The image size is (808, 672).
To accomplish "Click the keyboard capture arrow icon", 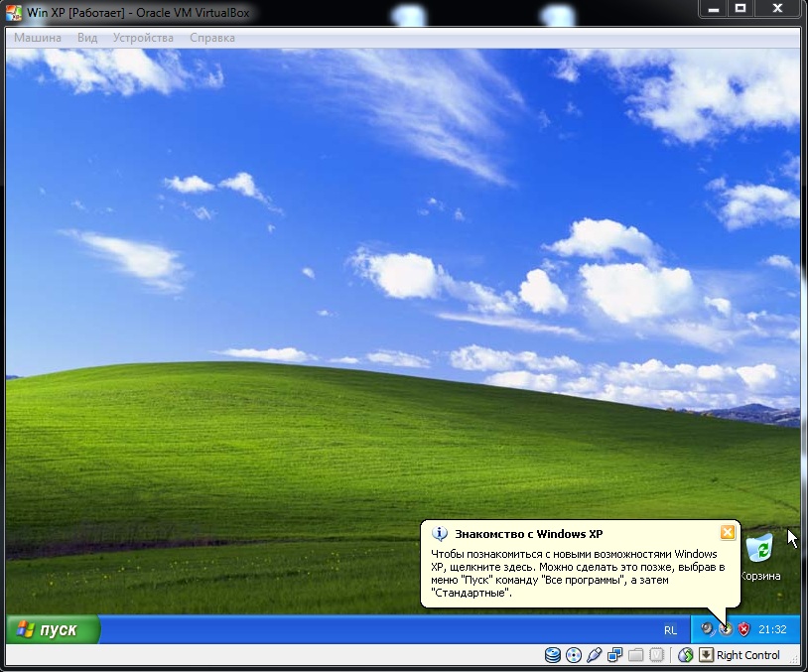I will tap(706, 655).
